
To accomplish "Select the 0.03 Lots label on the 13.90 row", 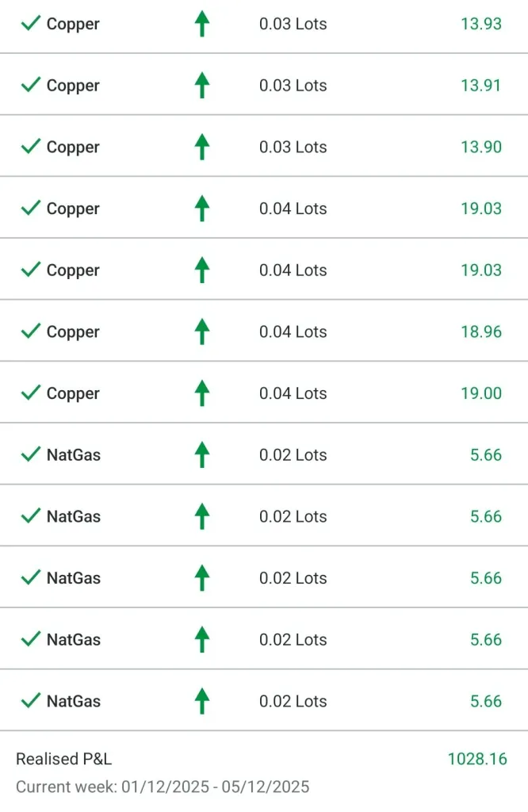I will tap(293, 147).
